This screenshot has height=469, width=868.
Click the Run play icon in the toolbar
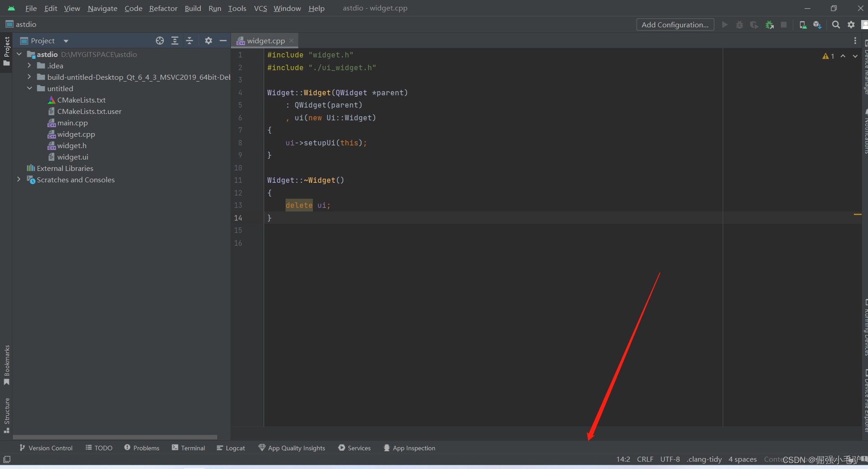click(x=725, y=25)
